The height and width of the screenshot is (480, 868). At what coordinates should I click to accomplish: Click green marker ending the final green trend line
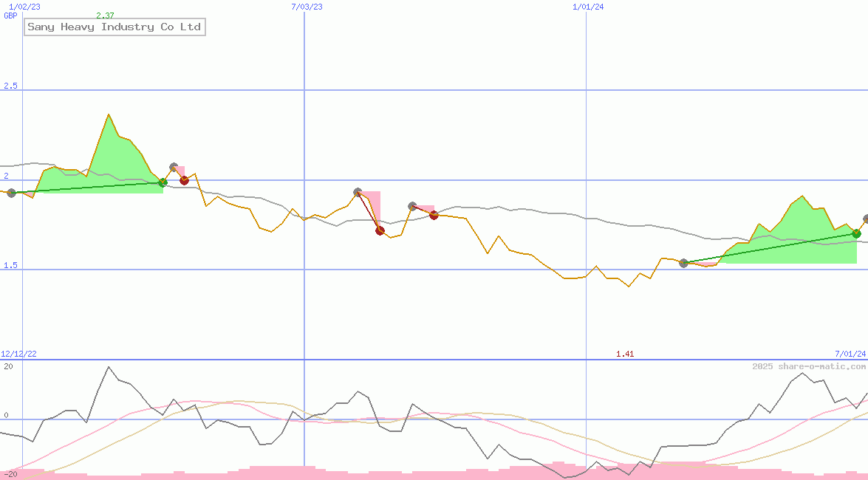click(x=856, y=233)
